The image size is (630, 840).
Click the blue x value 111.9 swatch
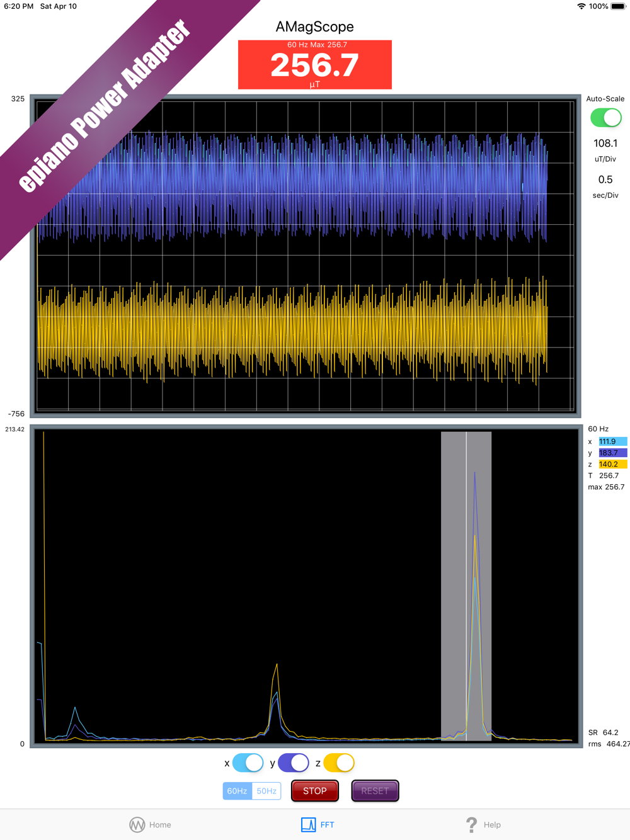coord(612,441)
